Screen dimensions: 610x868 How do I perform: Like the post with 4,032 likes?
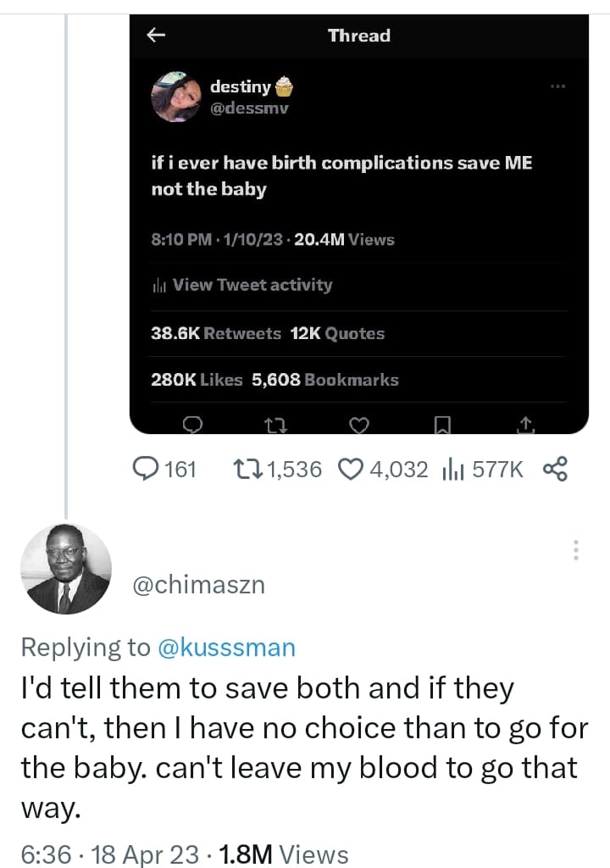[351, 469]
